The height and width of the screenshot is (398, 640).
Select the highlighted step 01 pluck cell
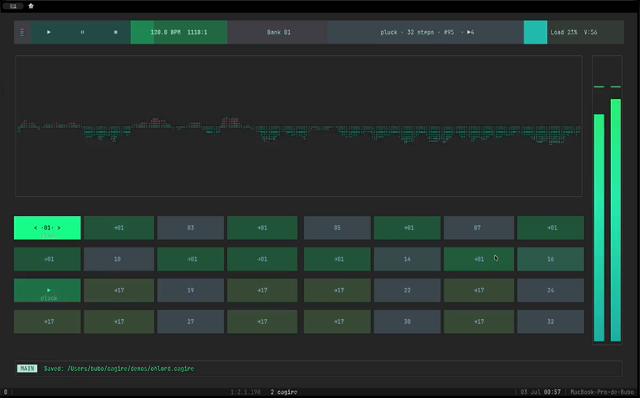[x=47, y=228]
